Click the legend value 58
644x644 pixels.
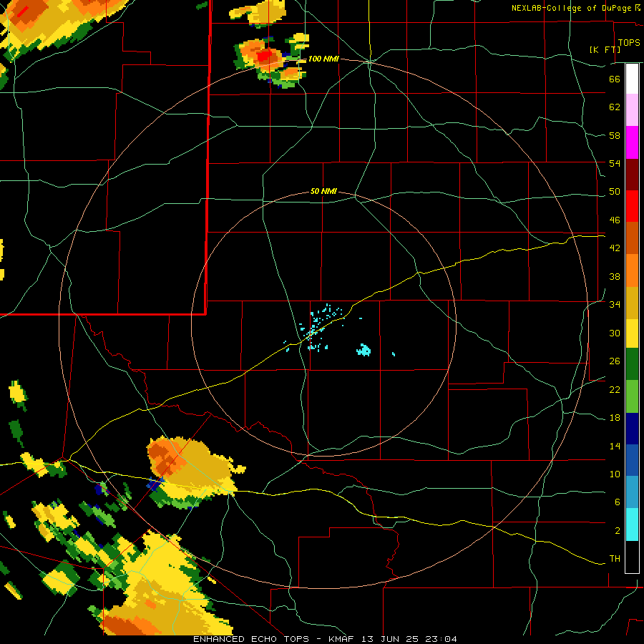[615, 135]
